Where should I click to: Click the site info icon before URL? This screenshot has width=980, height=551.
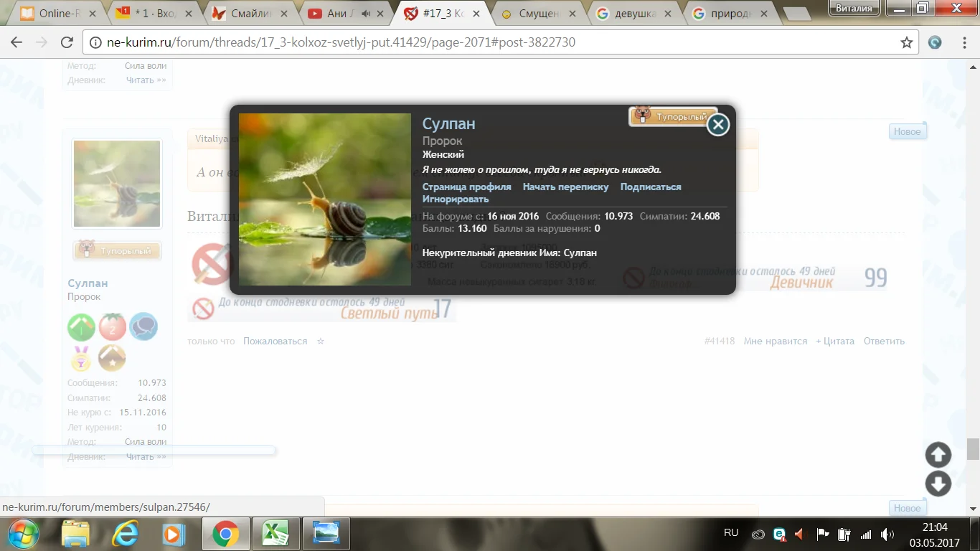point(95,42)
